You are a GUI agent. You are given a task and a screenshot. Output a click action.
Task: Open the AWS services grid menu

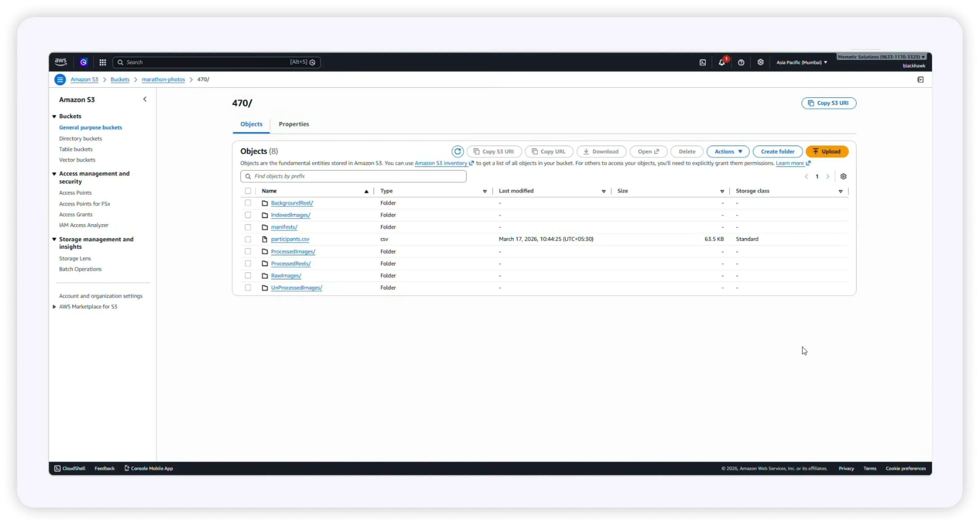point(103,62)
